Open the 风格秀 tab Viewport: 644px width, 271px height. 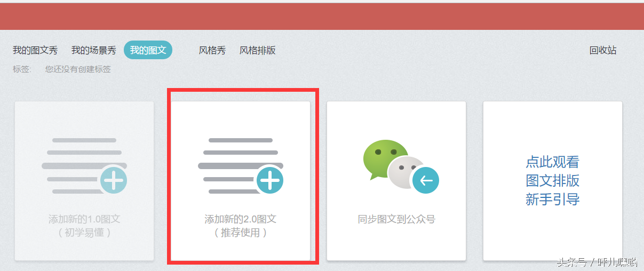212,51
